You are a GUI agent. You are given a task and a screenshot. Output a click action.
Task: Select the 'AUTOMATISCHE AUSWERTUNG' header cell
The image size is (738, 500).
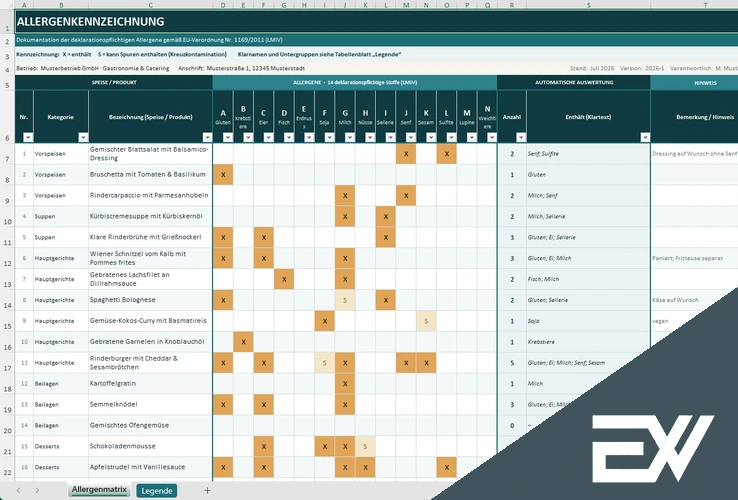pyautogui.click(x=574, y=82)
